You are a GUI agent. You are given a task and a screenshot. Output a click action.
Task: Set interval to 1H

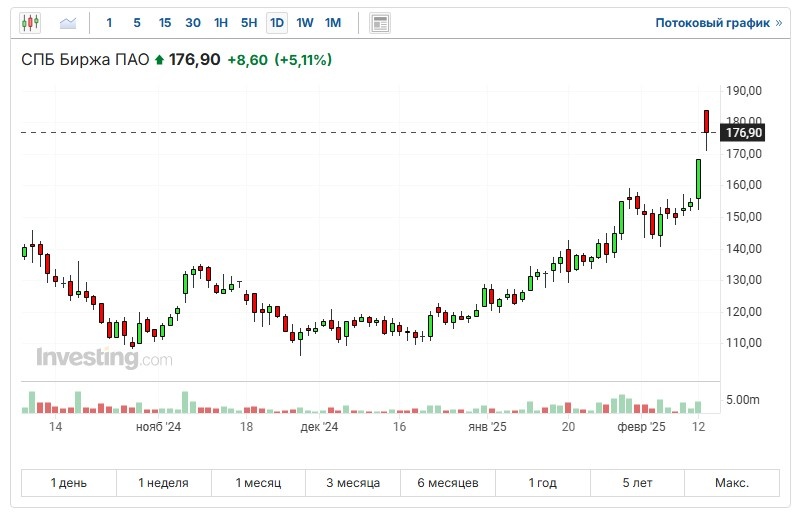pyautogui.click(x=221, y=23)
